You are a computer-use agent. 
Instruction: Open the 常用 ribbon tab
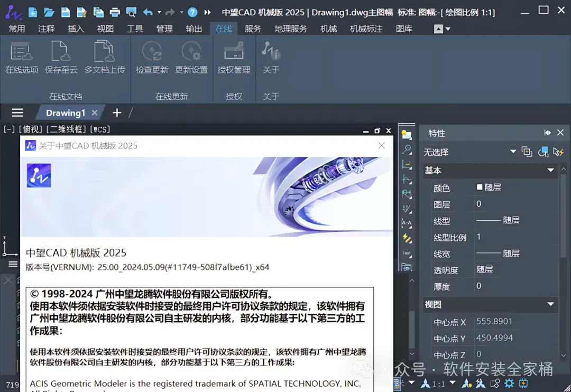coord(17,29)
